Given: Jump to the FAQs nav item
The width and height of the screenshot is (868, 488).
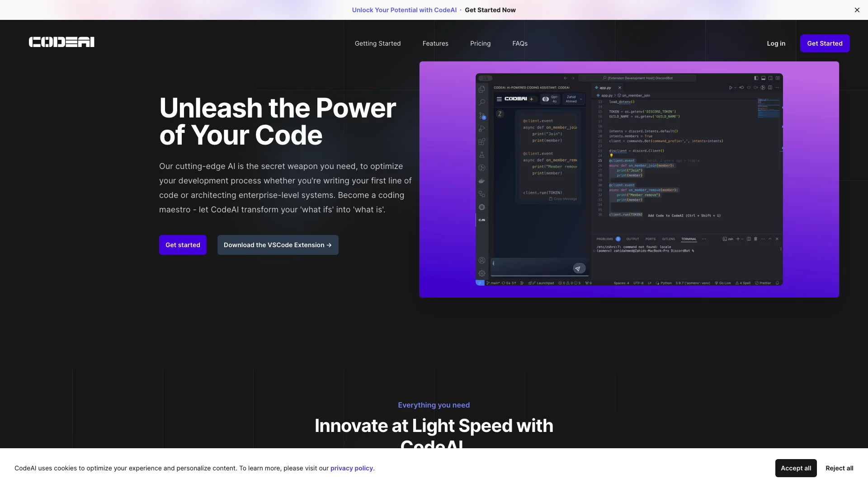Looking at the screenshot, I should coord(520,43).
